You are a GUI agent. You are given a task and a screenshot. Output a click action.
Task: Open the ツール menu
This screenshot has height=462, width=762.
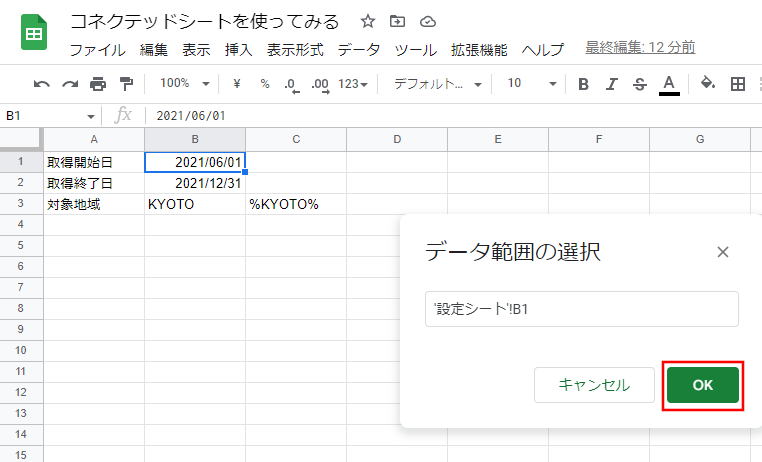(416, 50)
